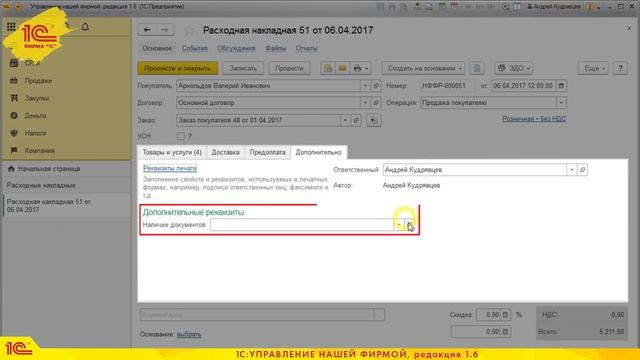The height and width of the screenshot is (360, 640).
Task: Open the printer icon menu
Action: pos(360,68)
